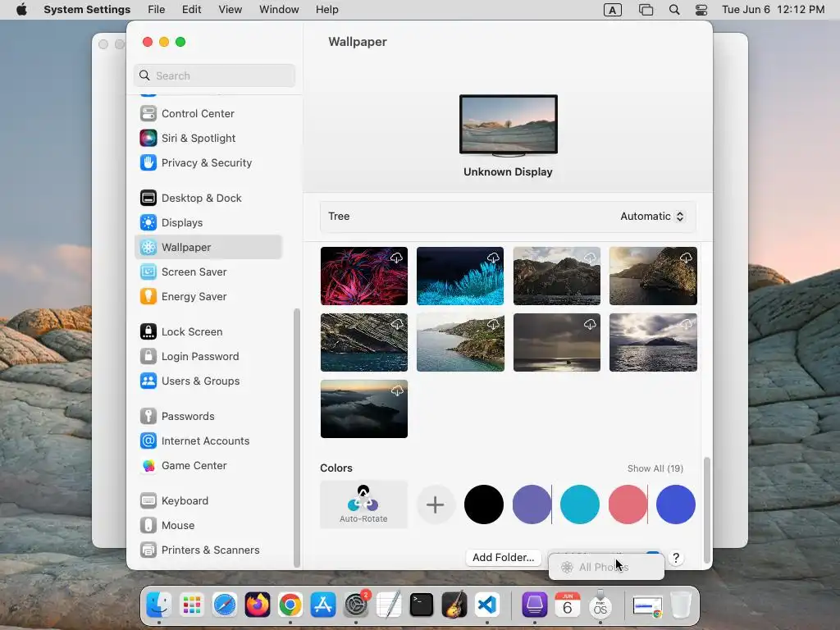Select the blue glowing plant wallpaper
Screen dimensions: 840x630
tap(460, 276)
